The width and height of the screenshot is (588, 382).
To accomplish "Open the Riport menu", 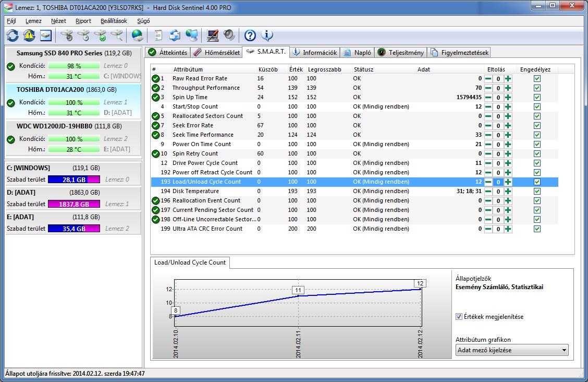I will point(83,21).
